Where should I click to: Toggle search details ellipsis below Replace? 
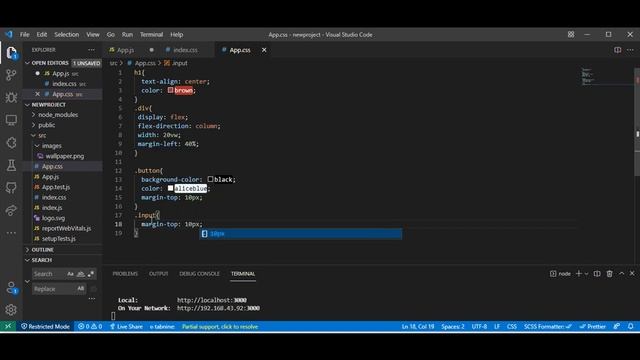92,299
